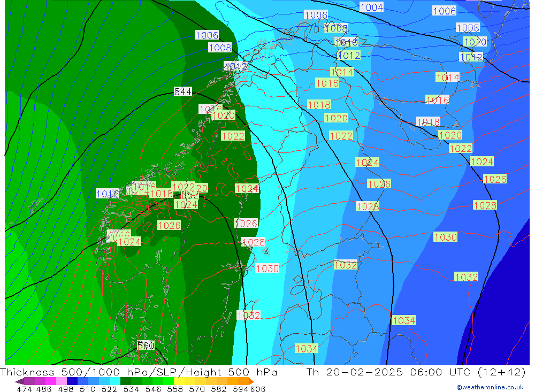Select the light pink swatch in the legend
The image size is (535, 392).
(62, 381)
